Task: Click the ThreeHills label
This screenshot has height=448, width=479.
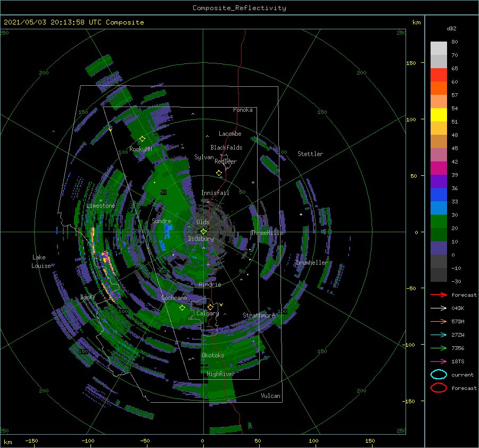Action: (267, 233)
